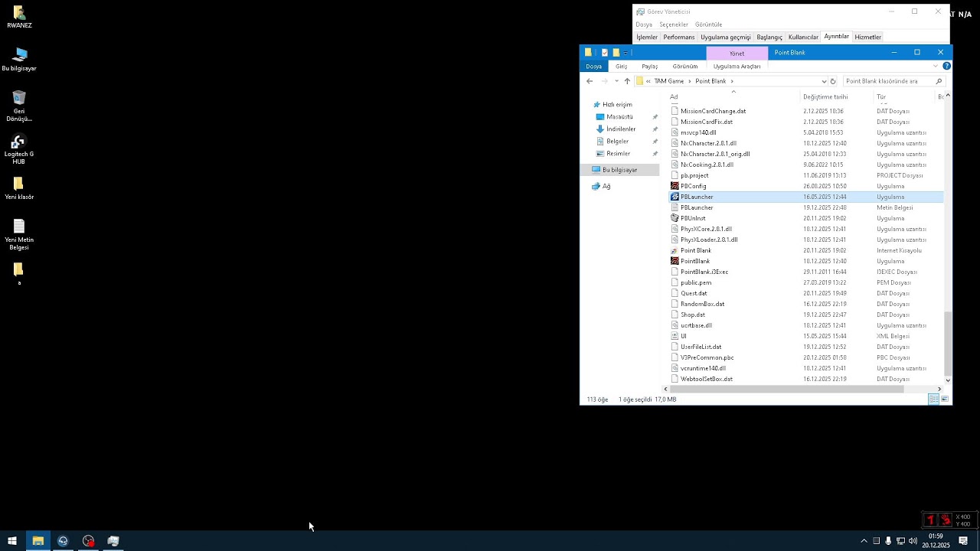Switch to the Görünüm ribbon tab
The image size is (980, 551).
click(x=685, y=67)
